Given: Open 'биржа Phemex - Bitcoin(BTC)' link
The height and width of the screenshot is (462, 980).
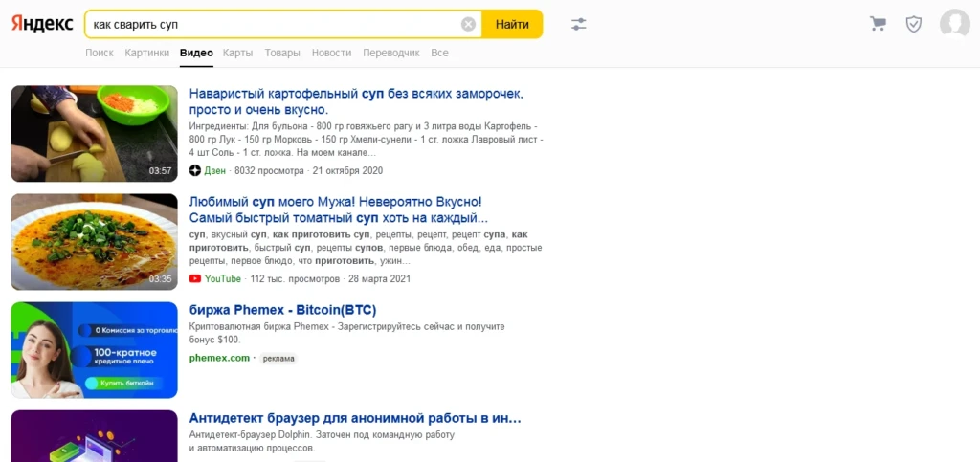Looking at the screenshot, I should point(282,310).
